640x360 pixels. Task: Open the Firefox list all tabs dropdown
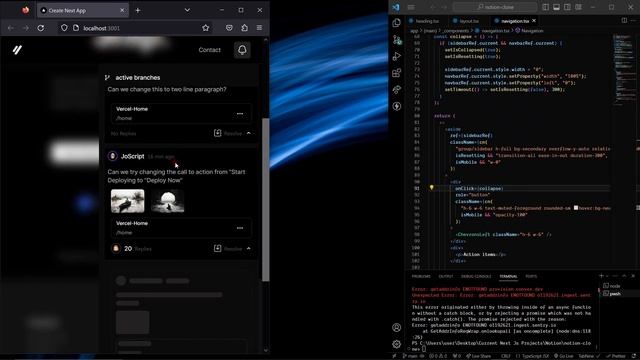pyautogui.click(x=187, y=10)
